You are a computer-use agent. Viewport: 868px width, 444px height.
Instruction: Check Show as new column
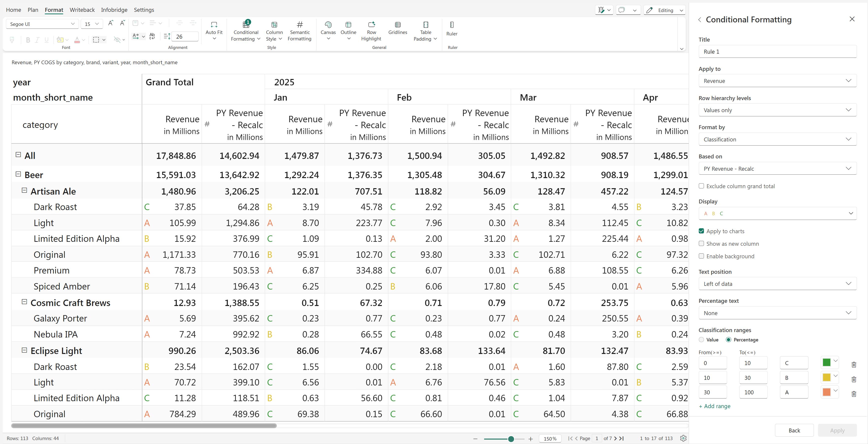[701, 244]
